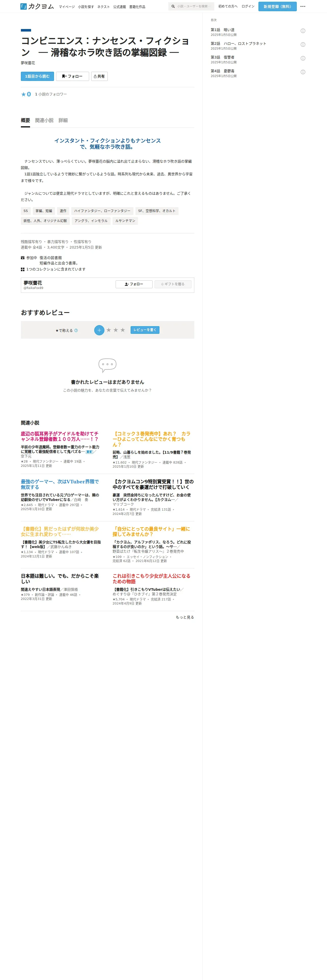This screenshot has width=327, height=980.
Task: Click the collection grid icon
Action: click(x=22, y=269)
